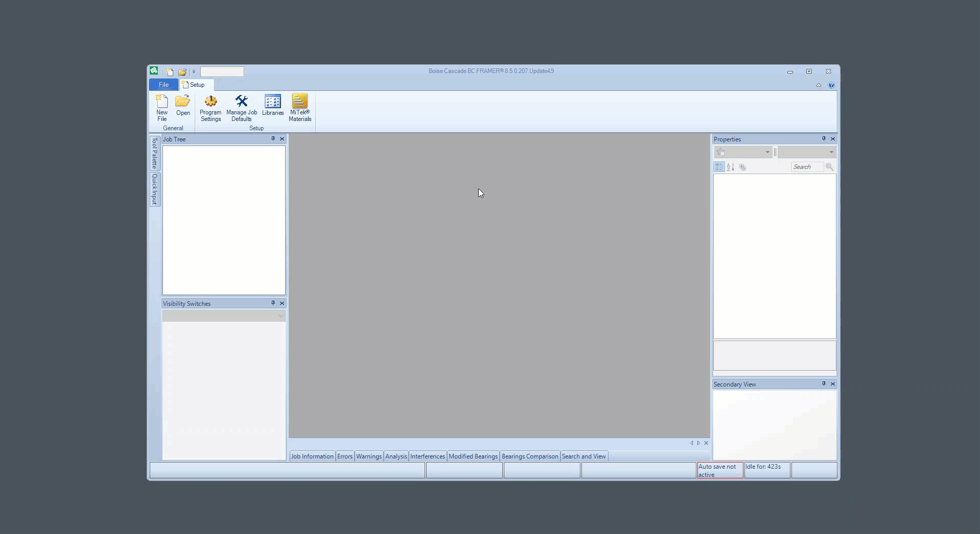The image size is (980, 534).
Task: Switch to the Warnings tab
Action: 368,456
